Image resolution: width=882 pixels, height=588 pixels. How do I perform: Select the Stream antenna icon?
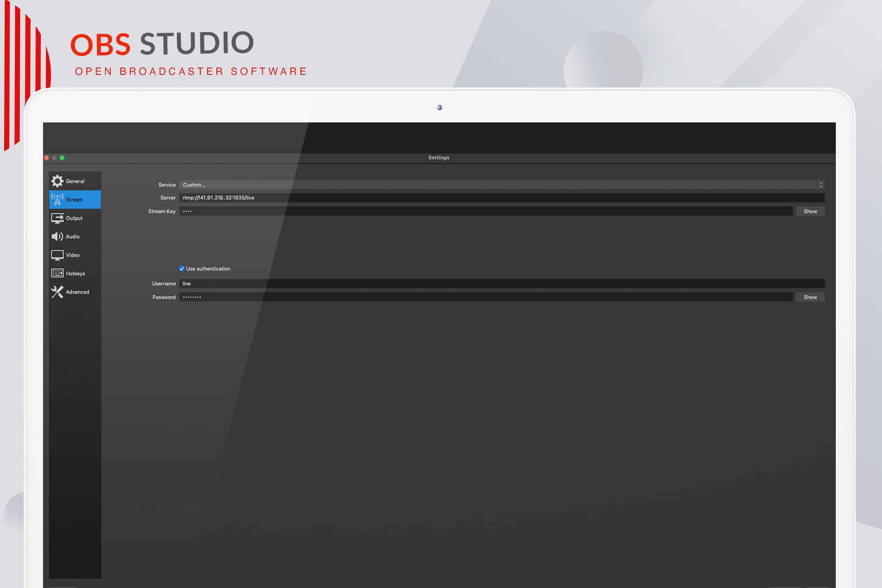pyautogui.click(x=57, y=199)
